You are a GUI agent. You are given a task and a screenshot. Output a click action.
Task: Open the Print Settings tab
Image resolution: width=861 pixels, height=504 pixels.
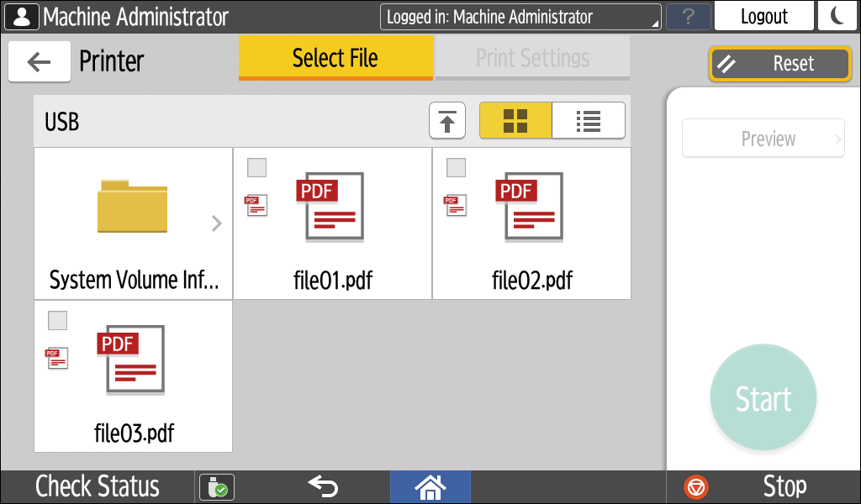coord(532,58)
